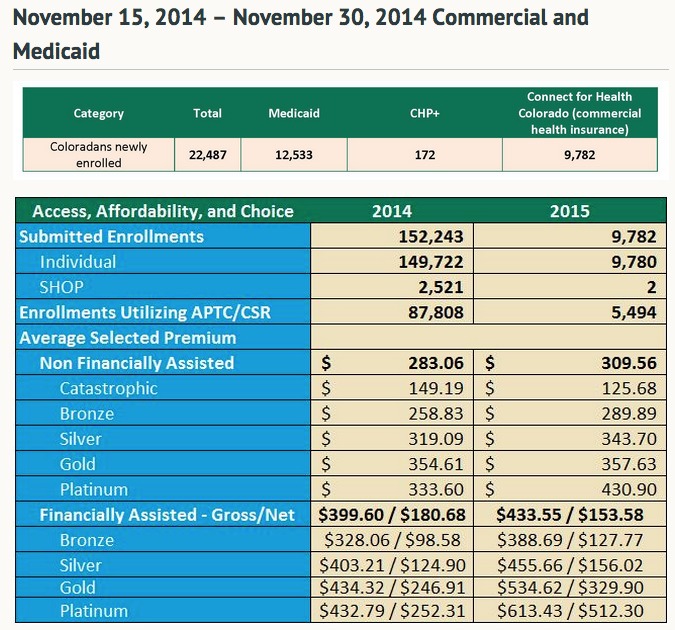
Task: Select the 12,533 Medicaid value
Action: 293,155
